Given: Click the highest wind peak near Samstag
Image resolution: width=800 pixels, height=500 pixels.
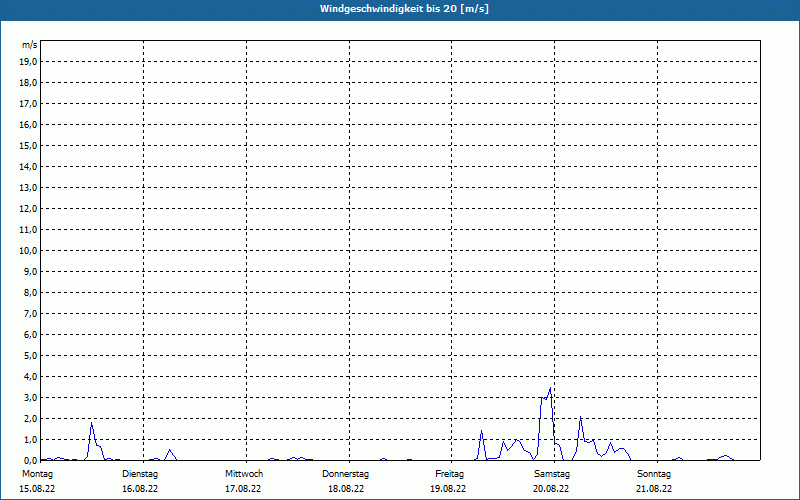Looking at the screenshot, I should pos(550,389).
